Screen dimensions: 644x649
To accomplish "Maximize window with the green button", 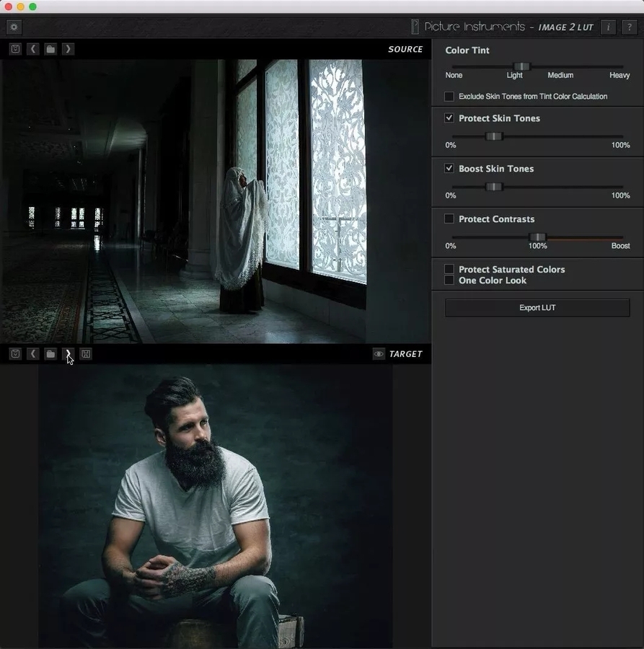I will 32,6.
